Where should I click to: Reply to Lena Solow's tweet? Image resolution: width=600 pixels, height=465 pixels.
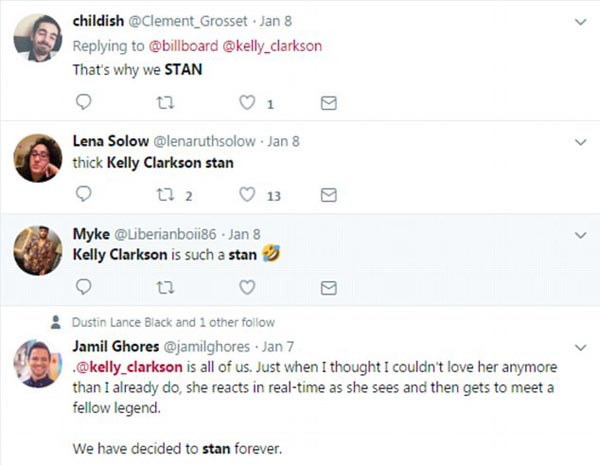click(84, 194)
